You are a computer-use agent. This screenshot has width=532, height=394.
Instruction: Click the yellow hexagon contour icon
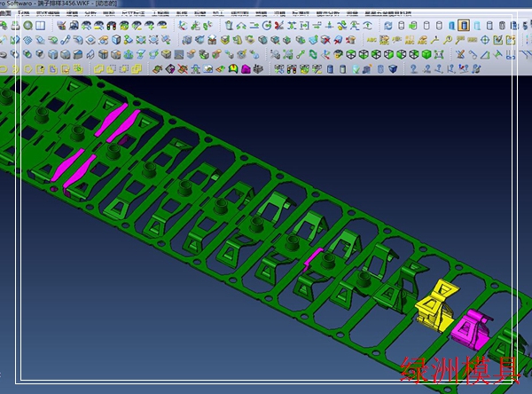(x=27, y=69)
